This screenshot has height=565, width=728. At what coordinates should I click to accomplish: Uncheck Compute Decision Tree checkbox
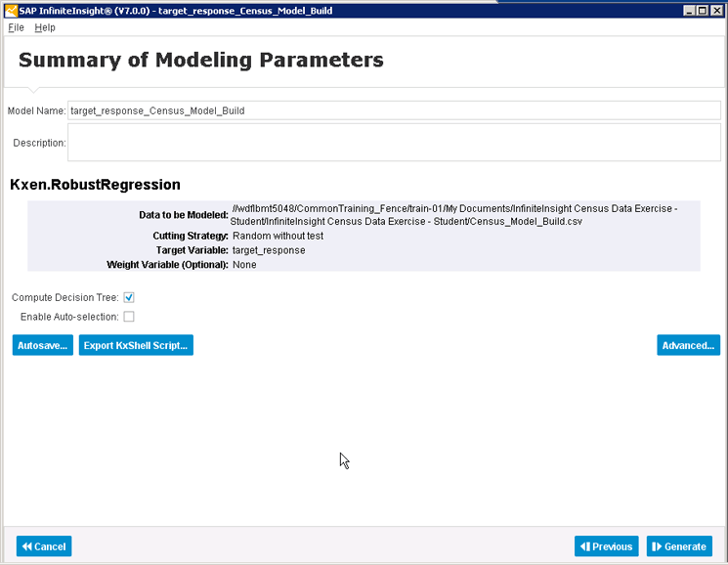pos(129,297)
